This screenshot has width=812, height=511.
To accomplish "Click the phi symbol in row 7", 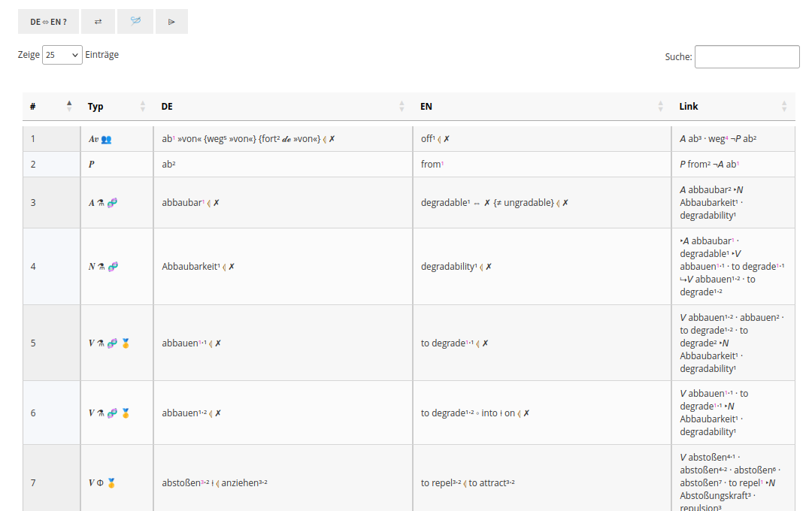I will point(100,483).
